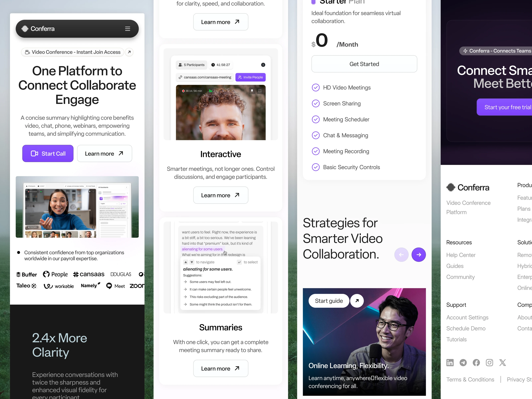The width and height of the screenshot is (532, 399).
Task: Click the LinkedIn icon in footer
Action: (450, 362)
